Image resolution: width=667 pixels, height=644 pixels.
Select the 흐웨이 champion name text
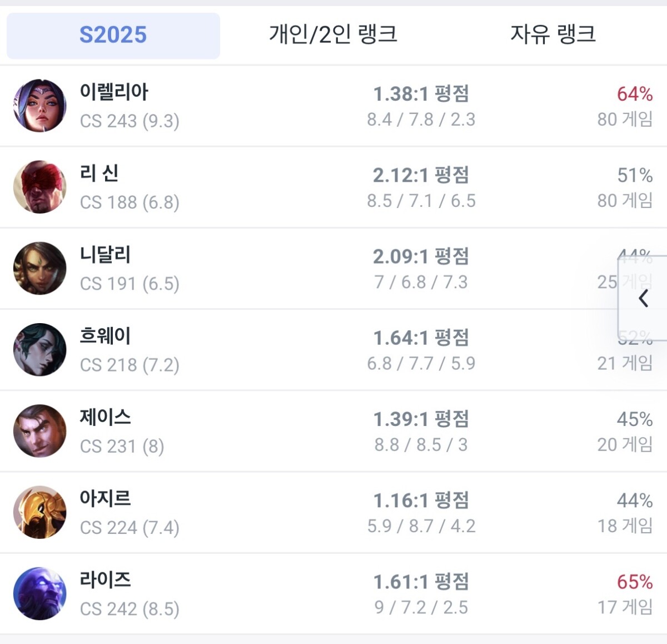pos(105,336)
